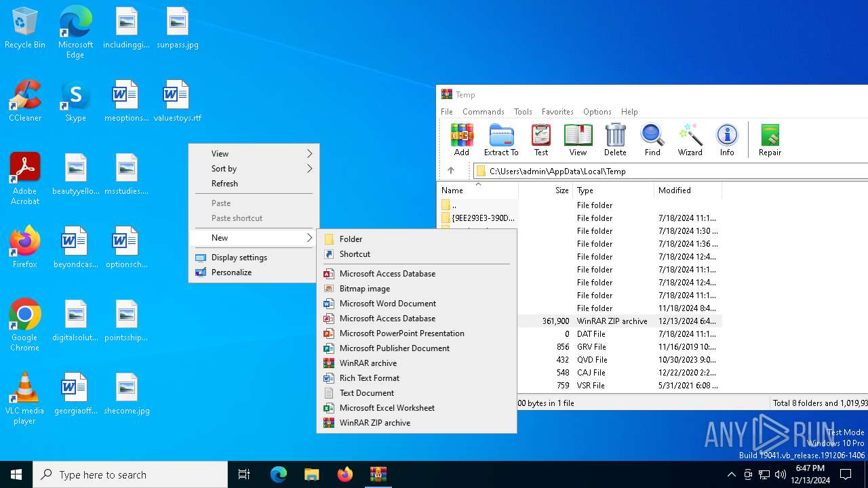Expand the View submenu in context menu

254,154
